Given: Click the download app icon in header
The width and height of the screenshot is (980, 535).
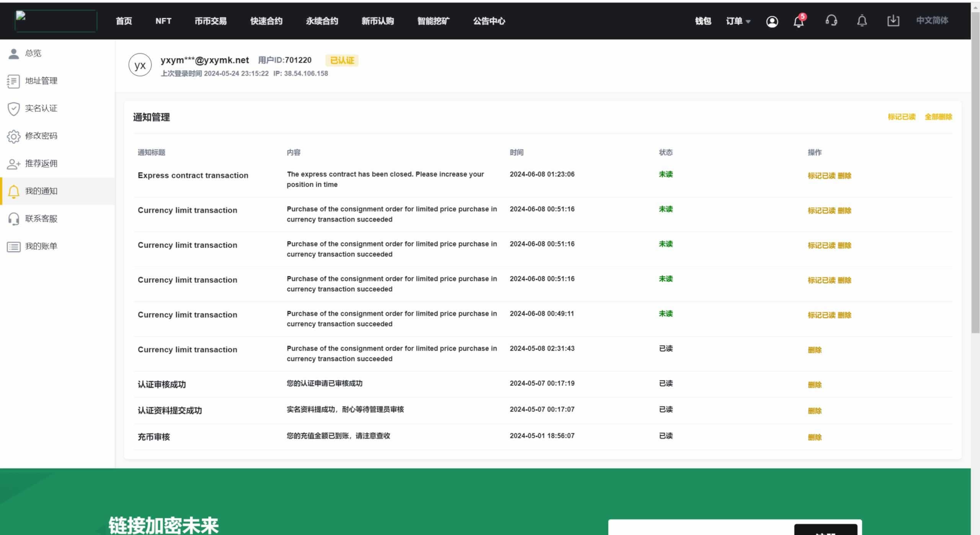Looking at the screenshot, I should 893,21.
